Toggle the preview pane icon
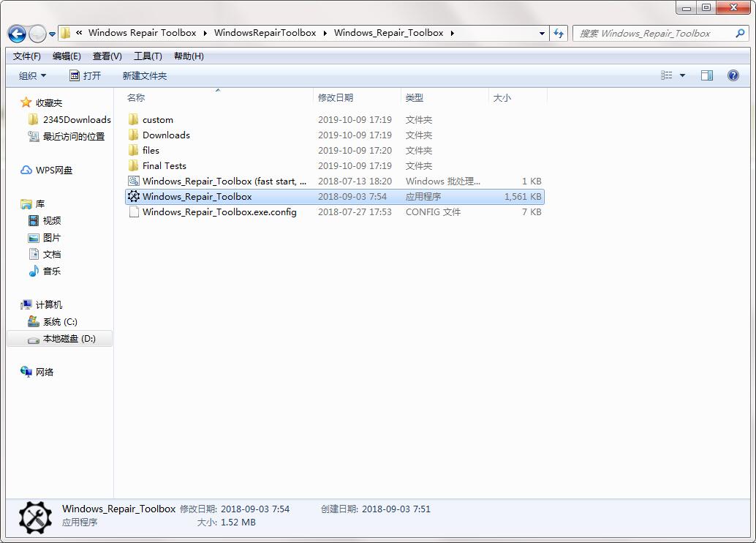Image resolution: width=756 pixels, height=543 pixels. click(x=707, y=75)
